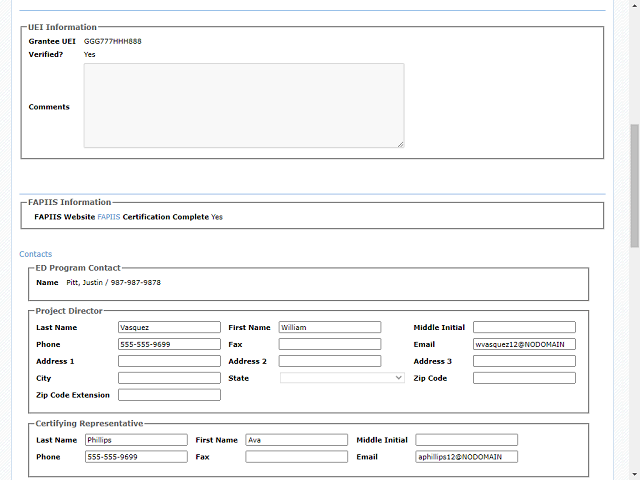This screenshot has height=480, width=640.
Task: Click the vertical page scrollbar thumb
Action: (x=634, y=185)
